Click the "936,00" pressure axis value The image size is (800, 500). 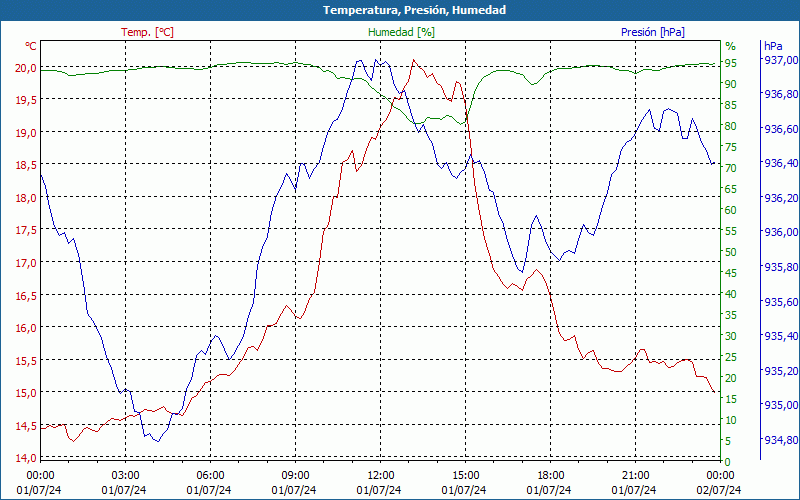tap(781, 233)
